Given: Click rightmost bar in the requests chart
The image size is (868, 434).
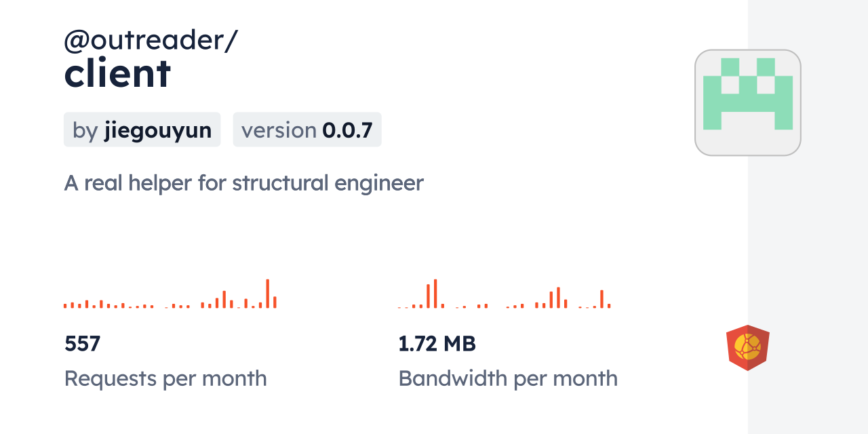Looking at the screenshot, I should coord(275,302).
